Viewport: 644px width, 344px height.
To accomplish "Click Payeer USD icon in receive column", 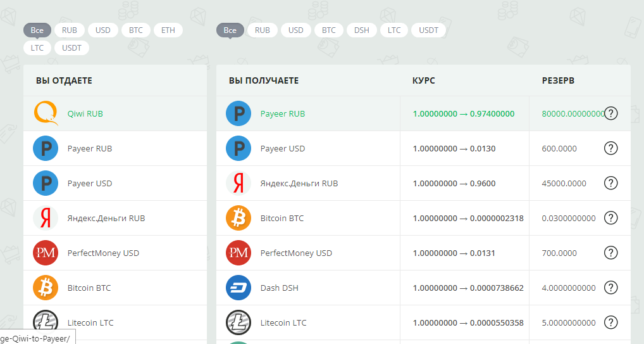I will [x=238, y=148].
